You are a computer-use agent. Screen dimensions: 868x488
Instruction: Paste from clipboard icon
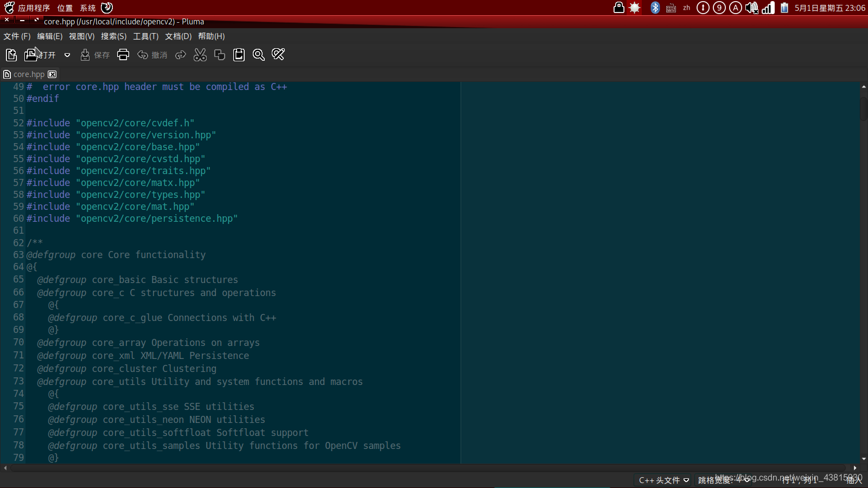pos(239,55)
